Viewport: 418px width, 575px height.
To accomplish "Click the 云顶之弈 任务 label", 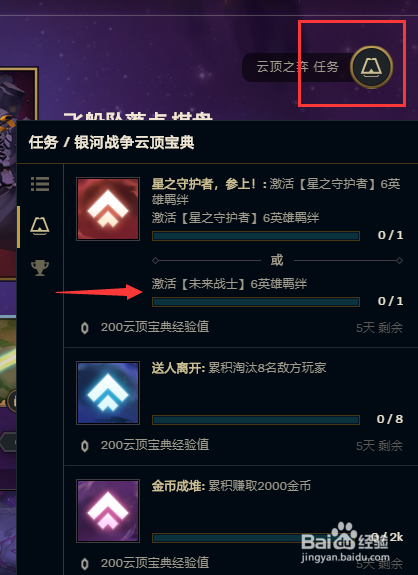I will click(297, 67).
